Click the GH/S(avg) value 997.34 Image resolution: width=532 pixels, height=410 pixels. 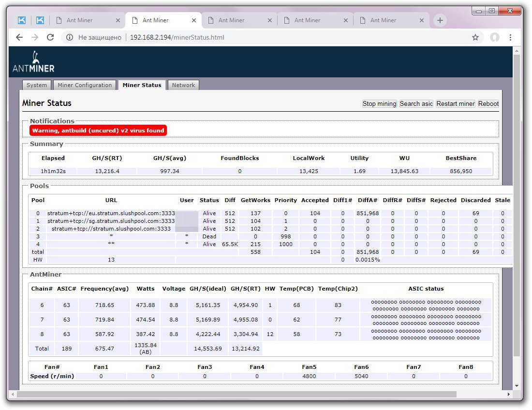(x=170, y=171)
